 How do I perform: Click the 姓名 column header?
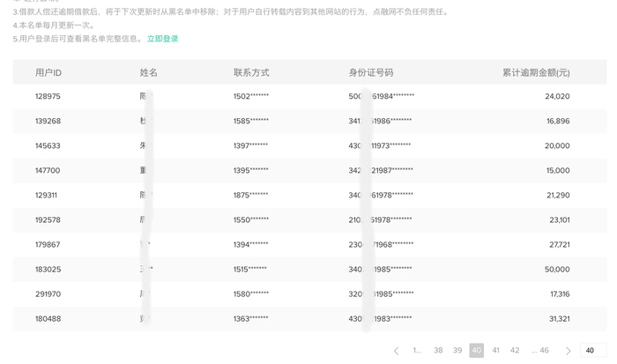148,73
